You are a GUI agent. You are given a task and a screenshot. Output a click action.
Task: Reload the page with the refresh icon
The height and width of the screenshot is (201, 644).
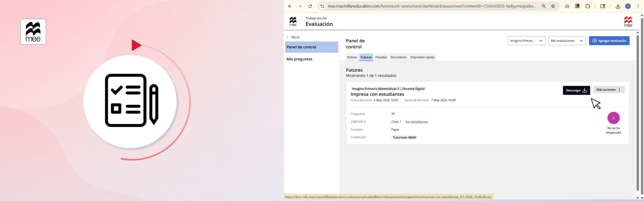point(310,6)
